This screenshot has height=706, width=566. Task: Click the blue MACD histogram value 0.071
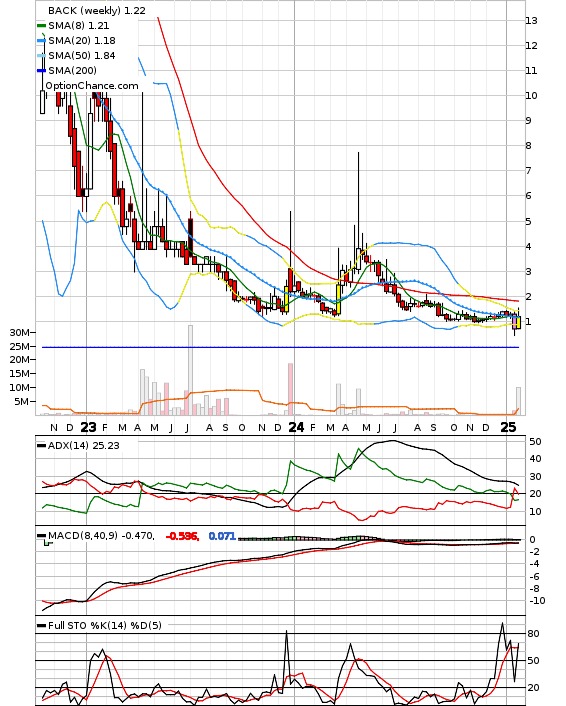pos(222,536)
